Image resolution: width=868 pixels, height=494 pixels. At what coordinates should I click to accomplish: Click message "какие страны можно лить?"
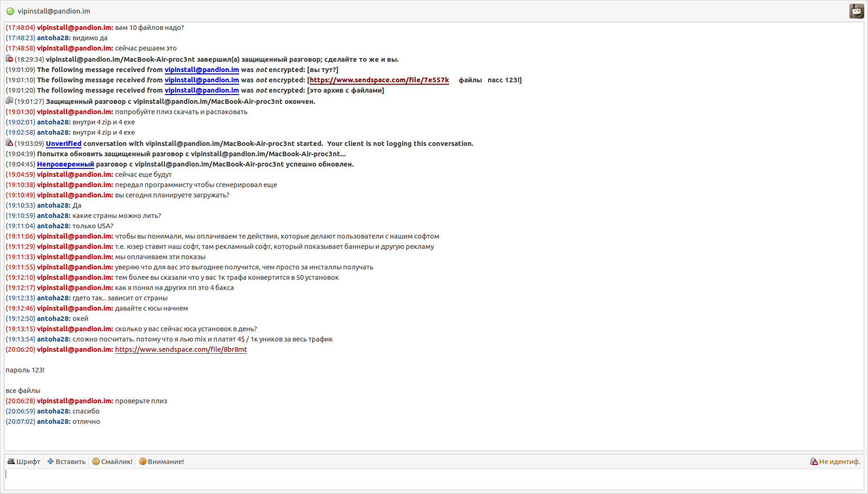117,216
